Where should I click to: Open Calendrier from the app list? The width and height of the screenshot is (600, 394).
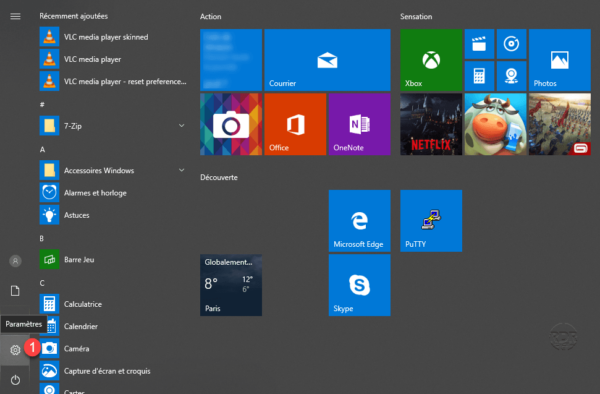click(113, 326)
